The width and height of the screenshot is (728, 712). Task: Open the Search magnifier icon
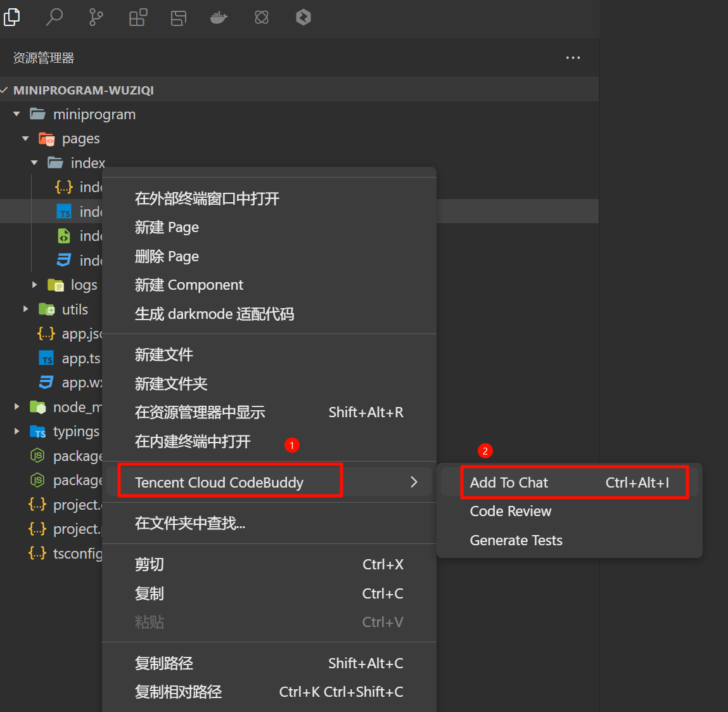pos(54,17)
